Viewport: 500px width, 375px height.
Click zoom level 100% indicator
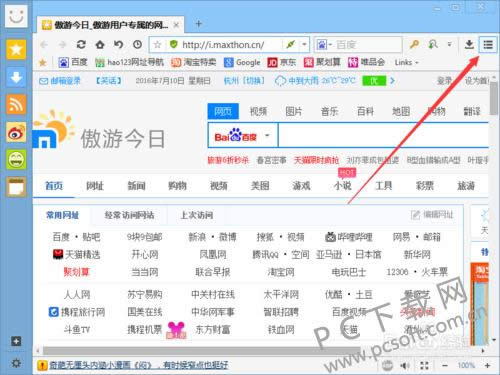(x=466, y=366)
